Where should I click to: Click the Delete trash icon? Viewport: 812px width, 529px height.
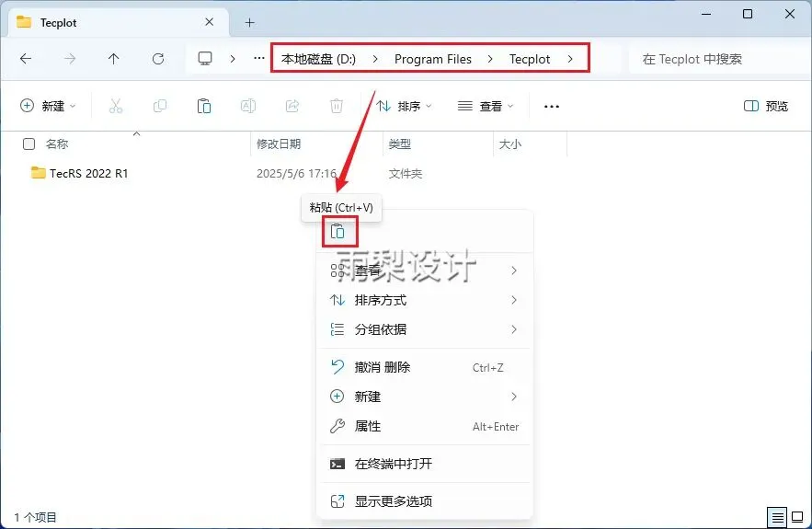[337, 106]
